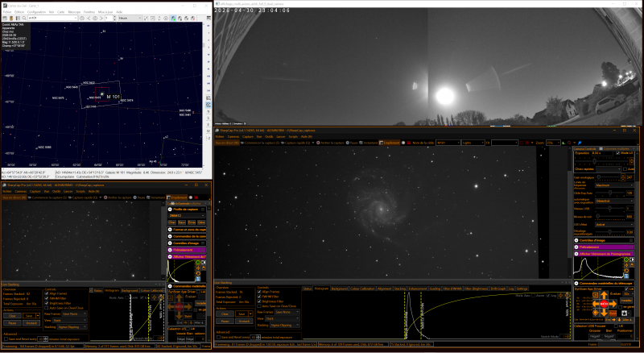Switch to Alignment tab in larger SharpCap

(x=385, y=289)
